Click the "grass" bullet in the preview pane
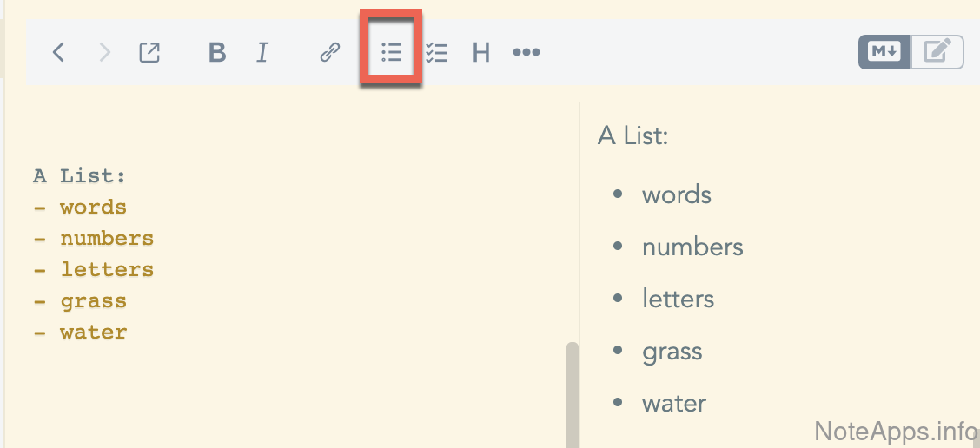Image resolution: width=980 pixels, height=448 pixels. pos(672,352)
